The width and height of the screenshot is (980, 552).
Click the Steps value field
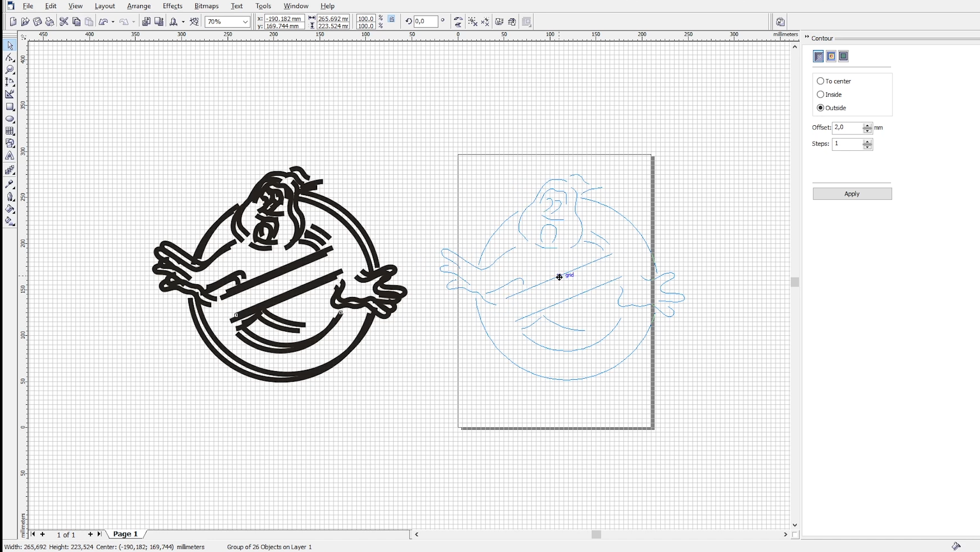point(848,144)
